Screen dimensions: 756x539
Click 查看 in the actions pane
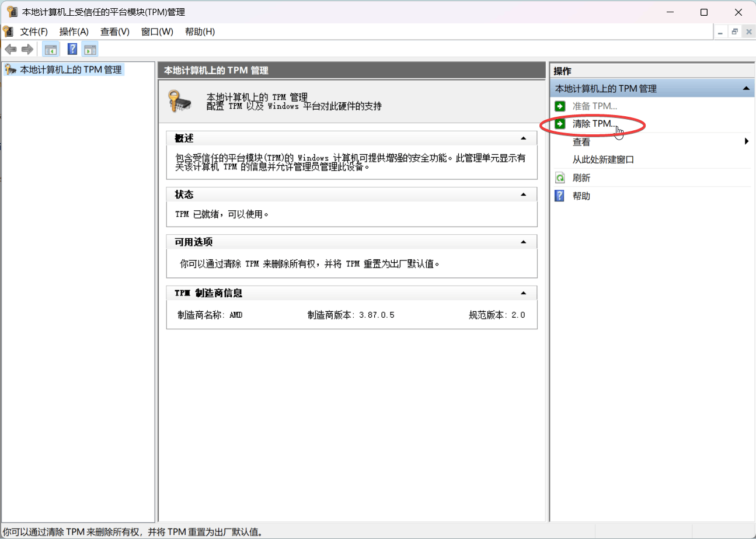click(581, 142)
